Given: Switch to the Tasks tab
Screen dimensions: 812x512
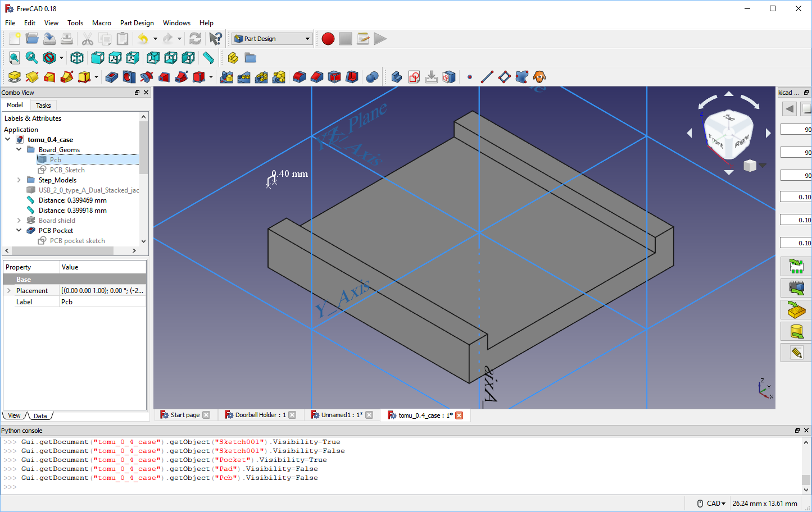Looking at the screenshot, I should click(43, 105).
